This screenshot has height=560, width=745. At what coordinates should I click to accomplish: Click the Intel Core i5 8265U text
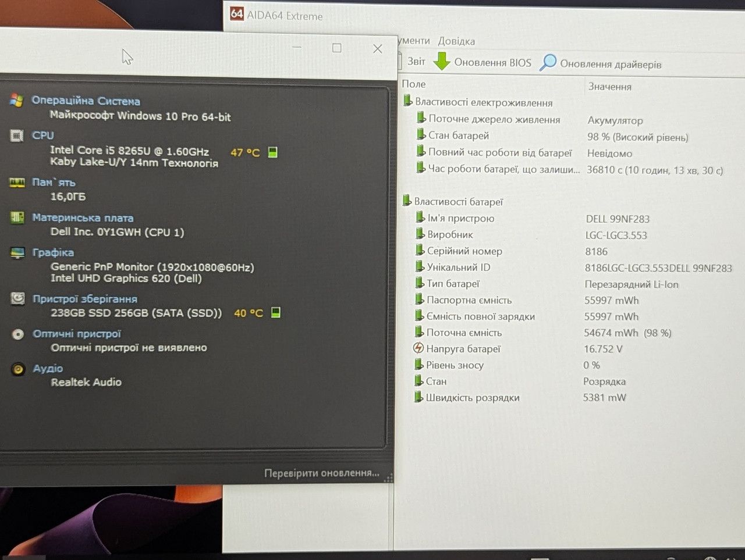pos(130,151)
